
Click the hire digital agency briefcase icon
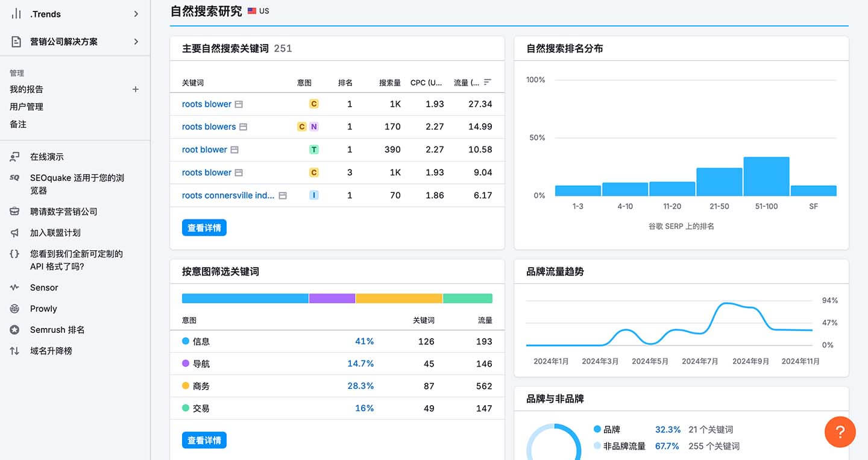14,212
